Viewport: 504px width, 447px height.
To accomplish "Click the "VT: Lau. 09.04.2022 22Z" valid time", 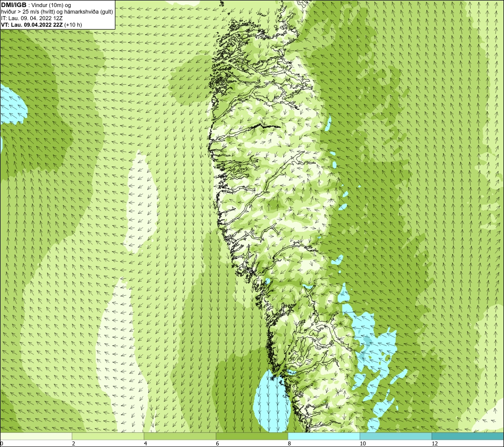I will click(32, 25).
